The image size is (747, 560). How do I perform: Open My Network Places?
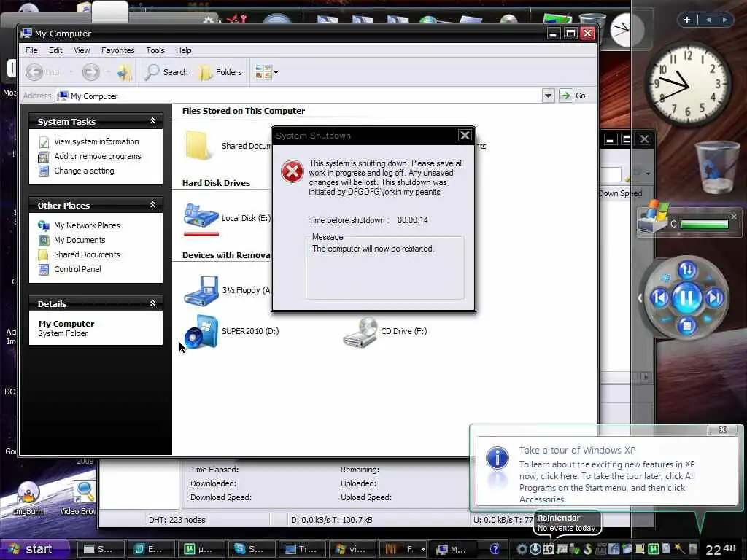click(x=87, y=225)
